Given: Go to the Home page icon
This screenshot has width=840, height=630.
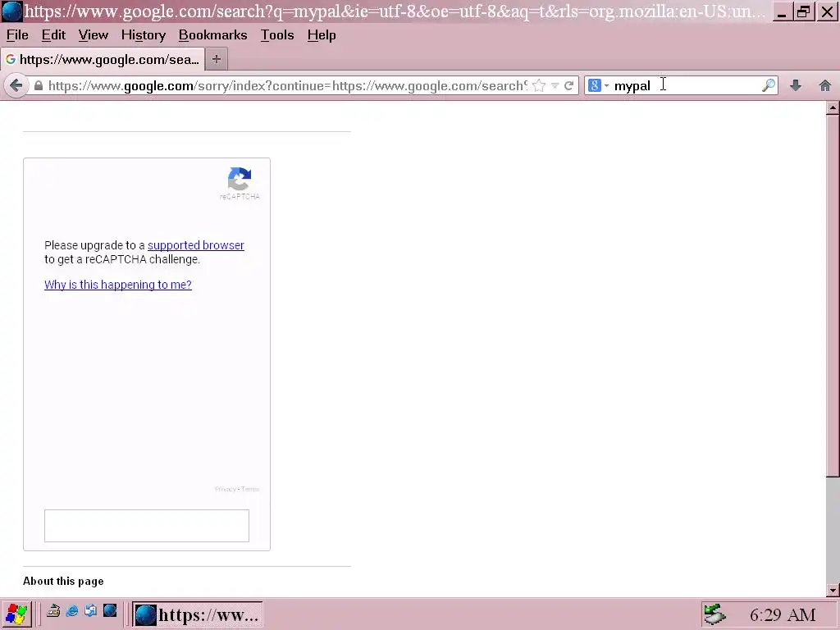Looking at the screenshot, I should (825, 85).
